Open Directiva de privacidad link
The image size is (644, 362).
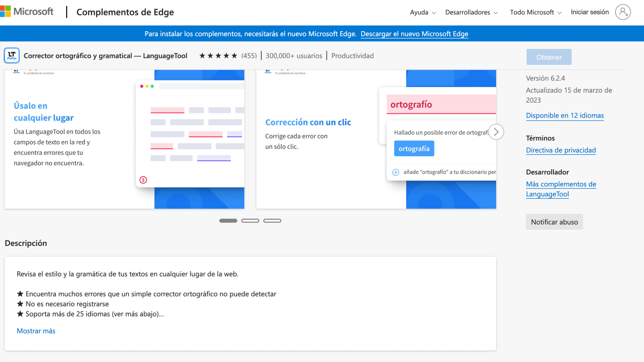click(561, 150)
